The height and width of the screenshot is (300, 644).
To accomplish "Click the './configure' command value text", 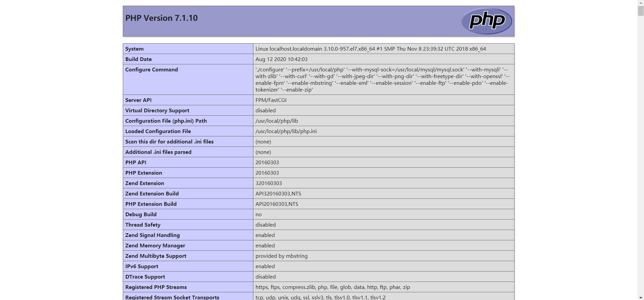I will [383, 80].
